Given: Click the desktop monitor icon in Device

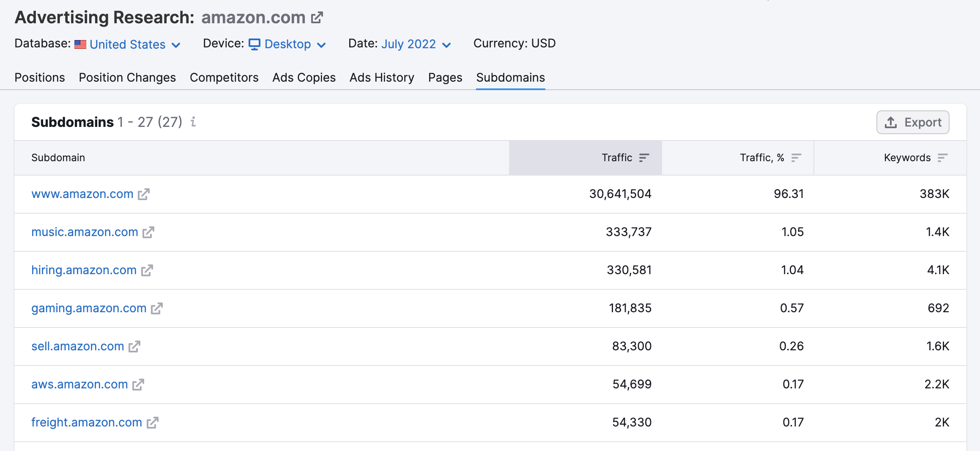Looking at the screenshot, I should click(x=255, y=44).
